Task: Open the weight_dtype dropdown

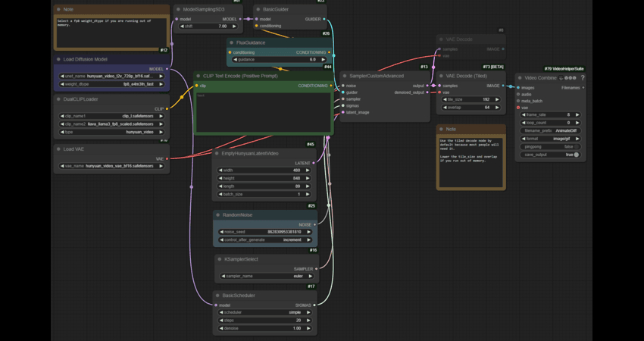Action: point(111,84)
